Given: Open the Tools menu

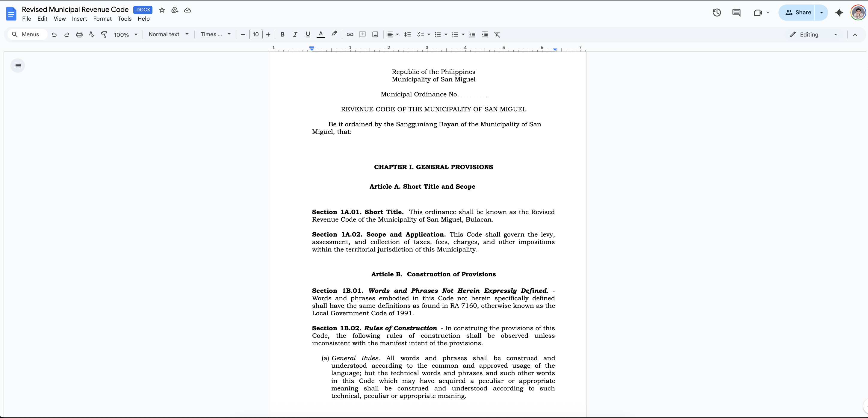Looking at the screenshot, I should (x=125, y=19).
